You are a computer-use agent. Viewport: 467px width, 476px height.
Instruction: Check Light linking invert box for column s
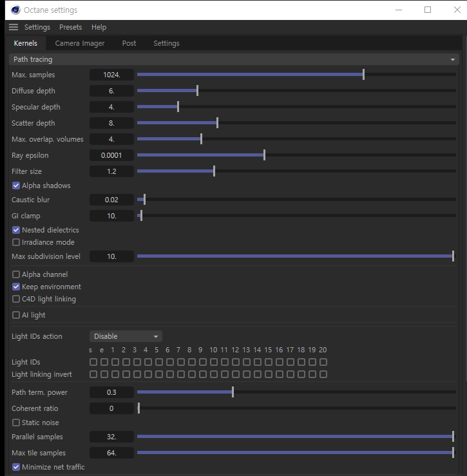point(93,374)
